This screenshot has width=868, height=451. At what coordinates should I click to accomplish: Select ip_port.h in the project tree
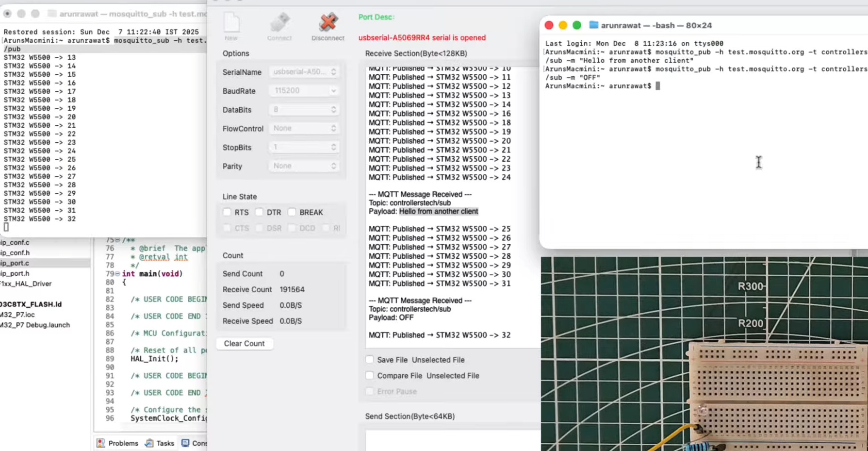(15, 273)
